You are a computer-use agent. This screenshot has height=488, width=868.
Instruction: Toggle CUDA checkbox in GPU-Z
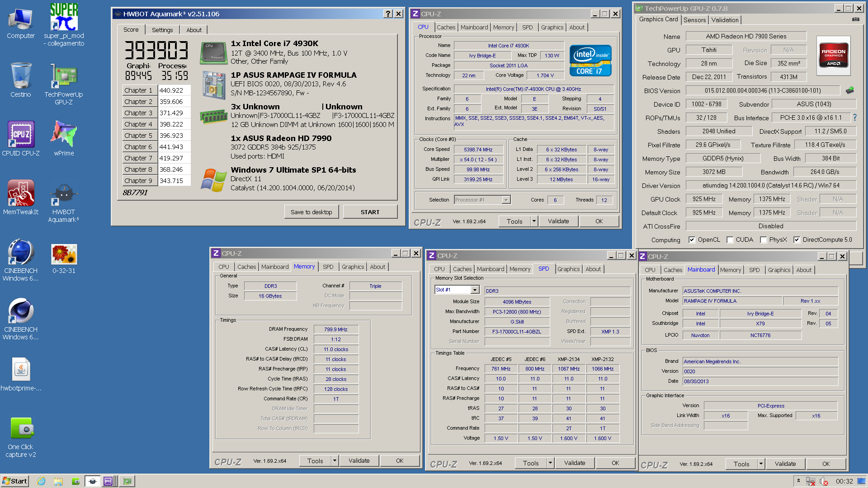730,240
